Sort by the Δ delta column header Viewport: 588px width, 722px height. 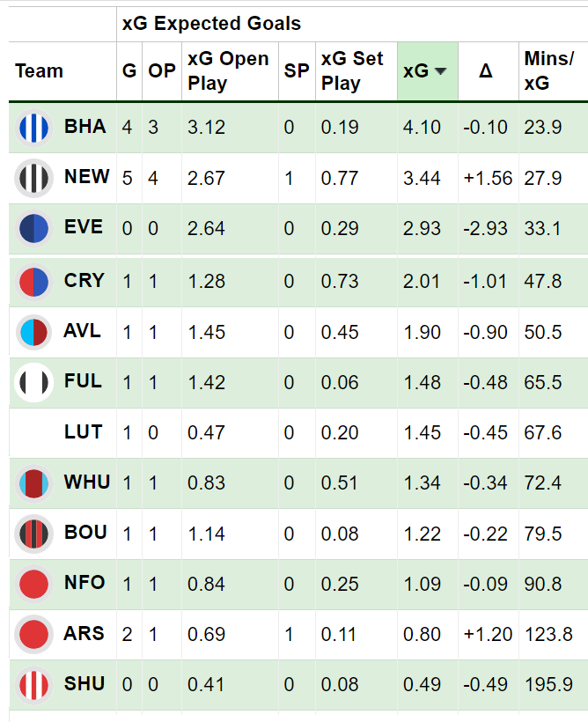click(x=485, y=71)
